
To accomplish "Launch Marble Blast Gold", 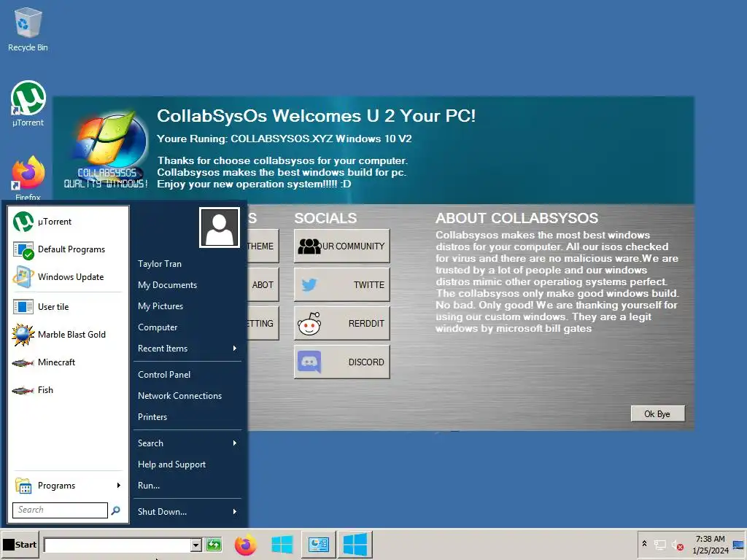I will pos(69,335).
